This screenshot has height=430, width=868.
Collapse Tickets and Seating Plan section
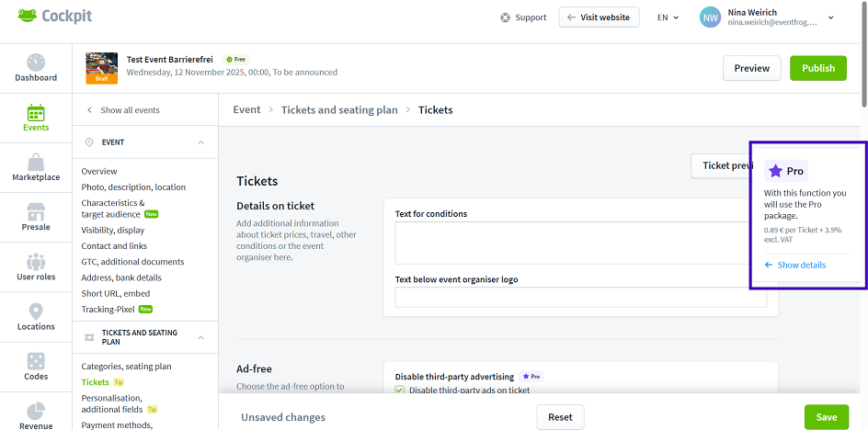[x=200, y=337]
